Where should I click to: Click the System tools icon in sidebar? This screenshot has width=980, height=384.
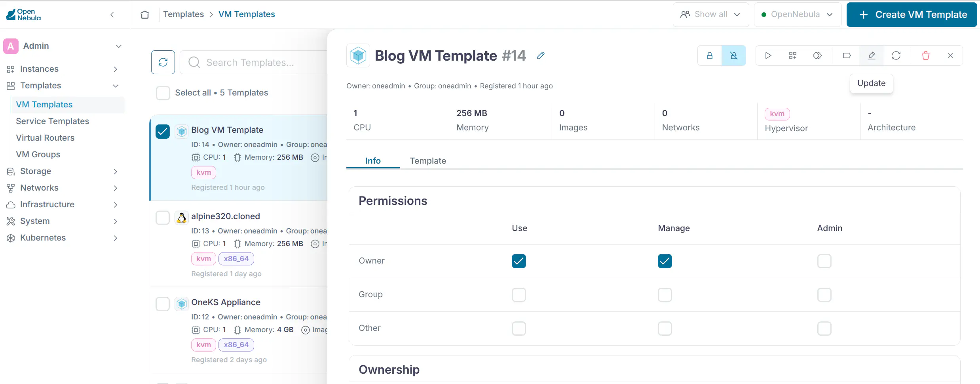point(11,221)
